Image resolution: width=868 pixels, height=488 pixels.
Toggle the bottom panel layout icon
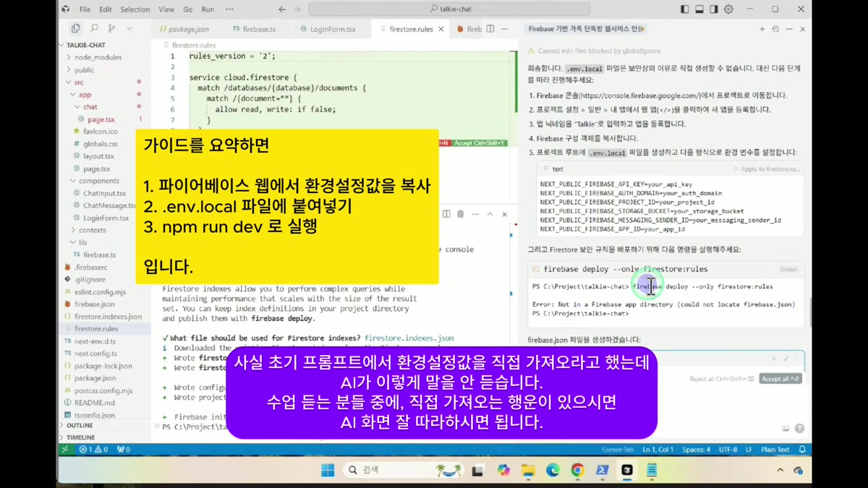pyautogui.click(x=699, y=9)
